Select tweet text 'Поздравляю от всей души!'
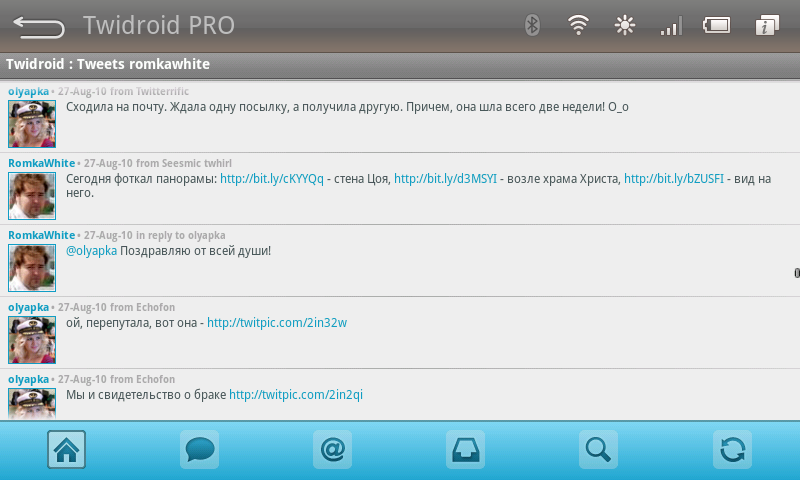This screenshot has height=480, width=800. point(195,251)
